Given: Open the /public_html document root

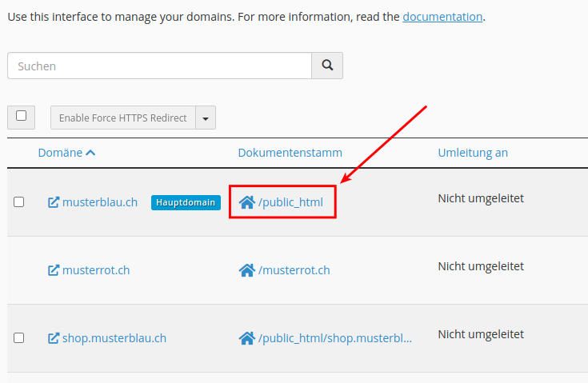Looking at the screenshot, I should [290, 202].
